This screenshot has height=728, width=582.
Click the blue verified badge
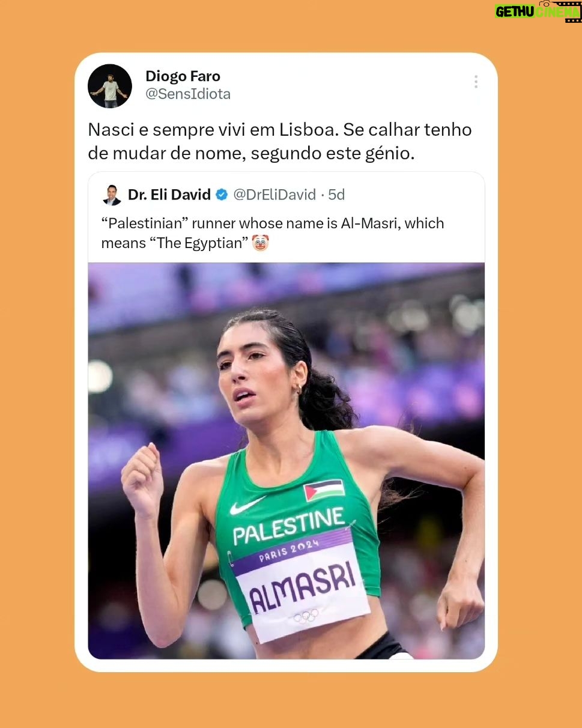coord(222,195)
